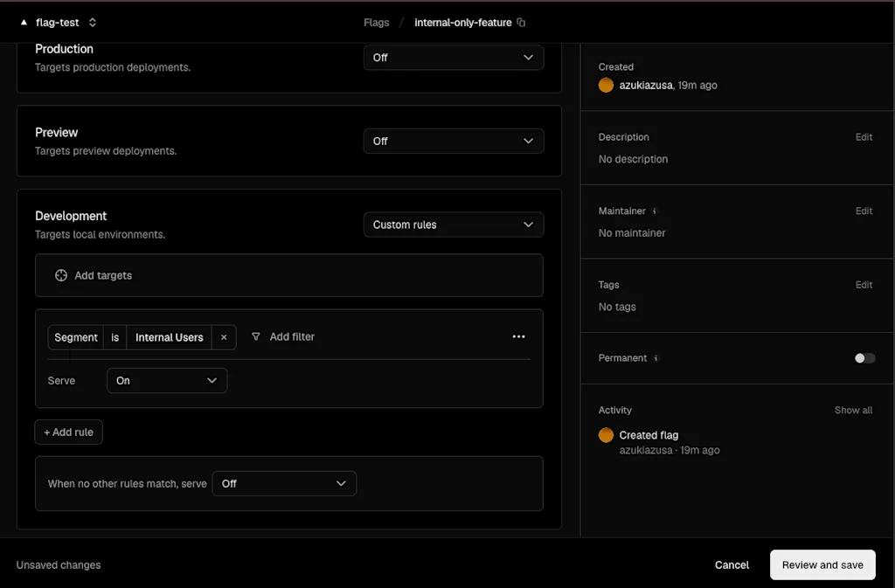Click the Maintainer info icon

[654, 211]
